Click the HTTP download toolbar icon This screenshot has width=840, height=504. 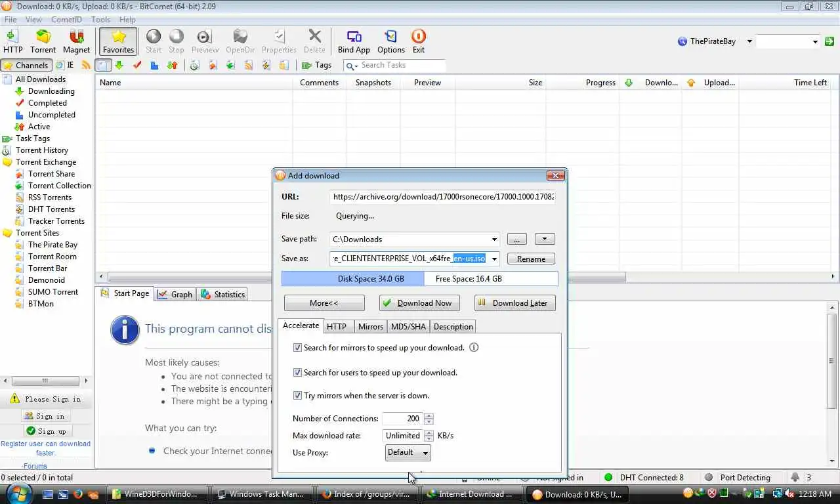point(12,41)
